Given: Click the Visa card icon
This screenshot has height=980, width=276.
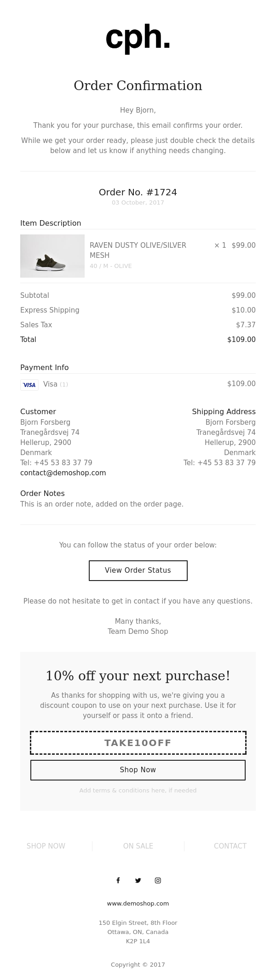Looking at the screenshot, I should click(x=29, y=385).
